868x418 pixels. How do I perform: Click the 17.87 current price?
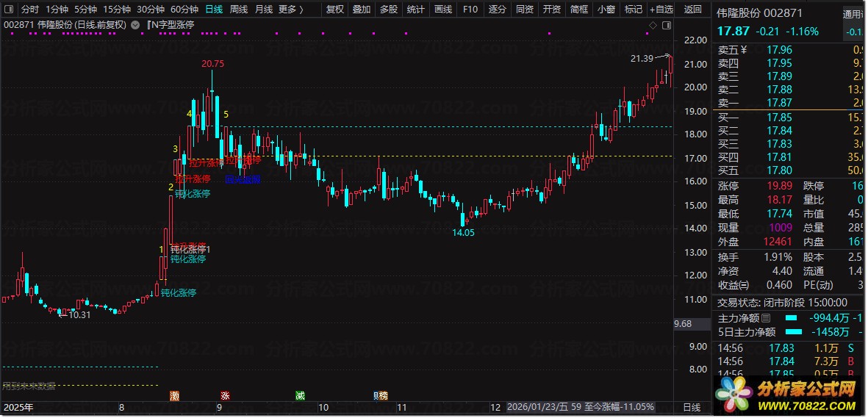734,31
